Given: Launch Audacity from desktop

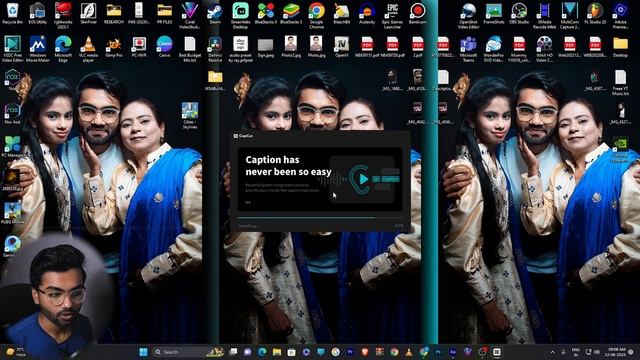Looking at the screenshot, I should (367, 13).
